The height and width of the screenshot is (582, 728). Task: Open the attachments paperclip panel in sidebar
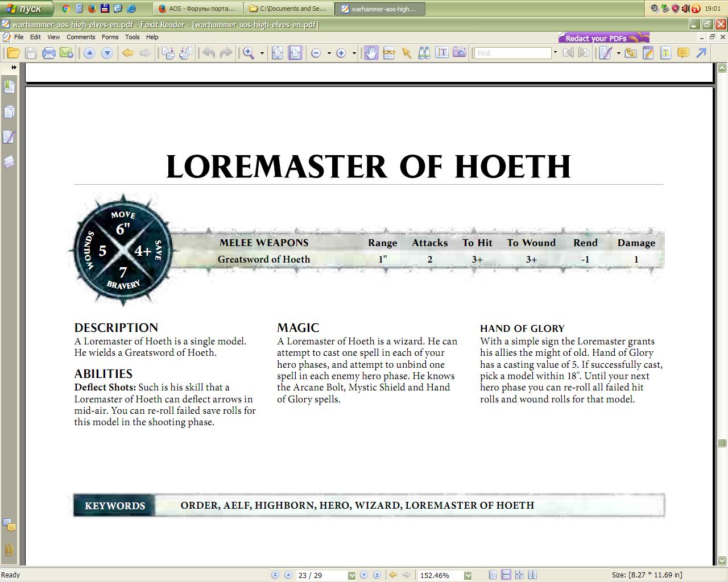(9, 550)
